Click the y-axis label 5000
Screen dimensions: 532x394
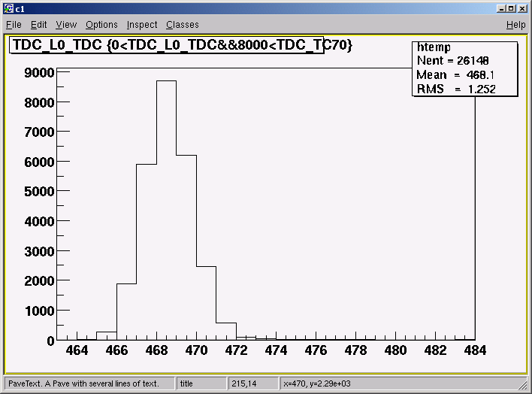click(39, 192)
